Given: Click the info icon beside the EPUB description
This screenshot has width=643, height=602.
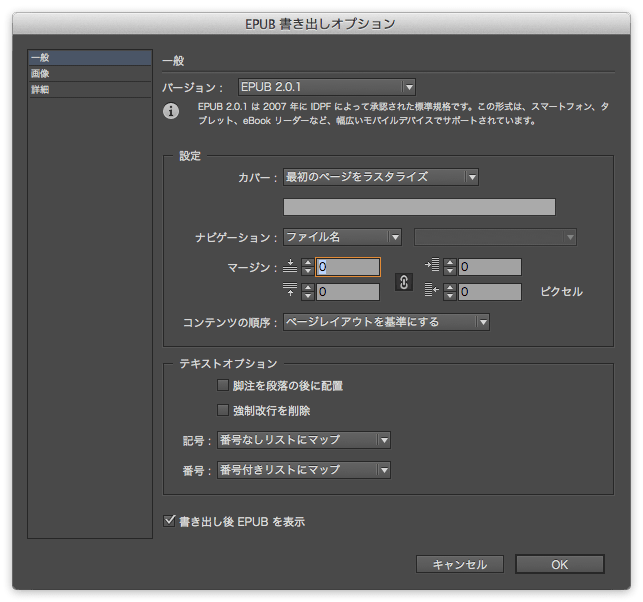Looking at the screenshot, I should [171, 111].
